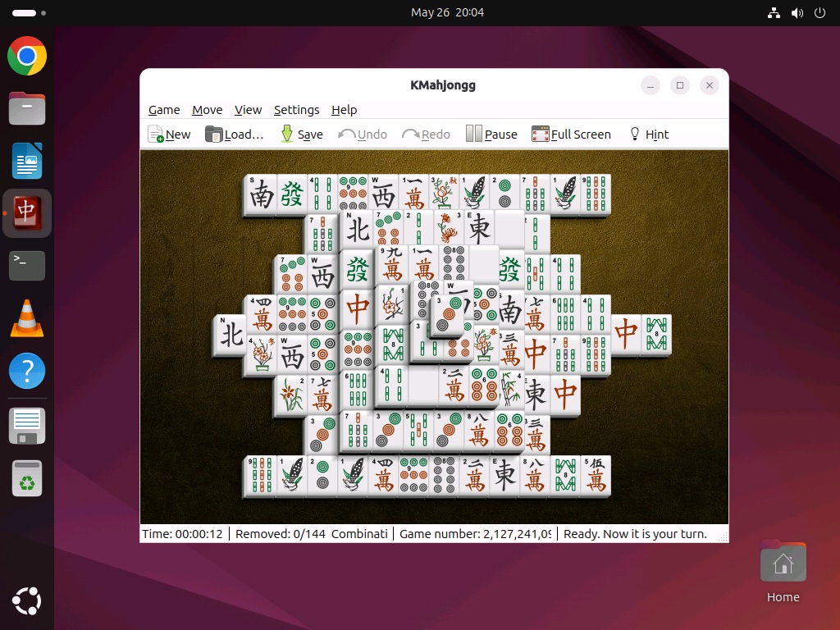Switch to Full Screen mode
Viewport: 840px width, 630px height.
(571, 134)
